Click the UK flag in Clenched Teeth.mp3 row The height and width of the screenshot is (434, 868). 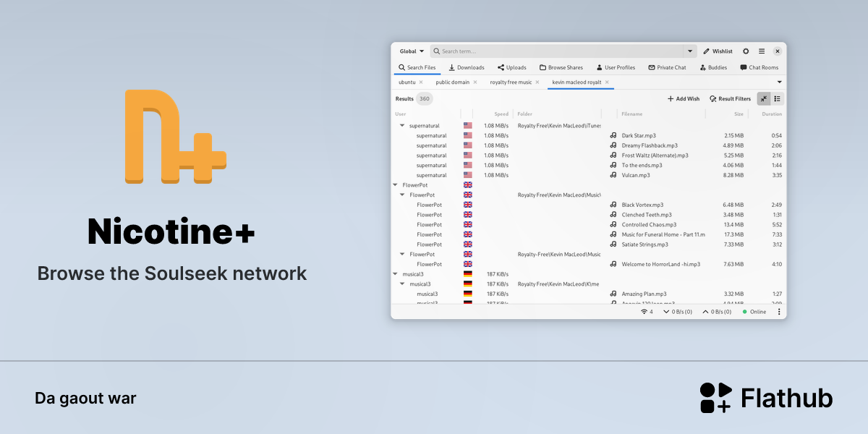coord(468,215)
